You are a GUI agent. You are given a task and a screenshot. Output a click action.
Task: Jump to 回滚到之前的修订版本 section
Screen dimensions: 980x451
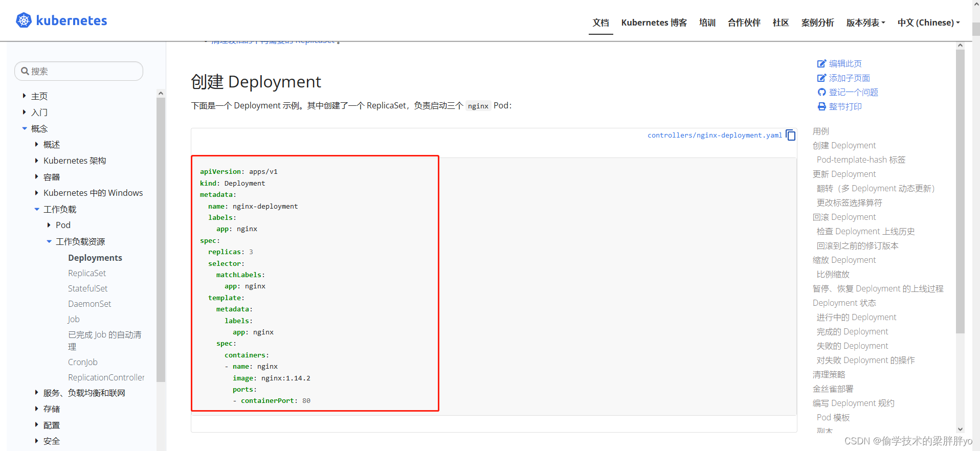tap(857, 245)
